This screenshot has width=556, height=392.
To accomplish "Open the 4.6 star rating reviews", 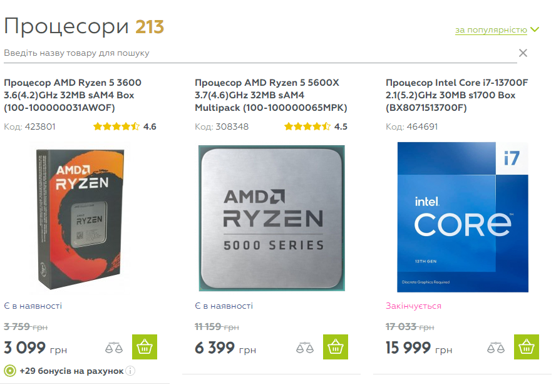I will point(125,126).
